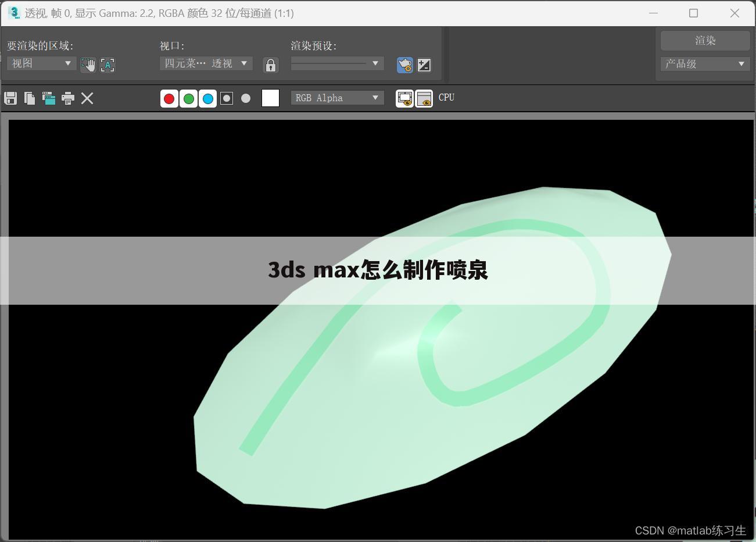Click the Clear (X) icon in toolbar

tap(87, 98)
